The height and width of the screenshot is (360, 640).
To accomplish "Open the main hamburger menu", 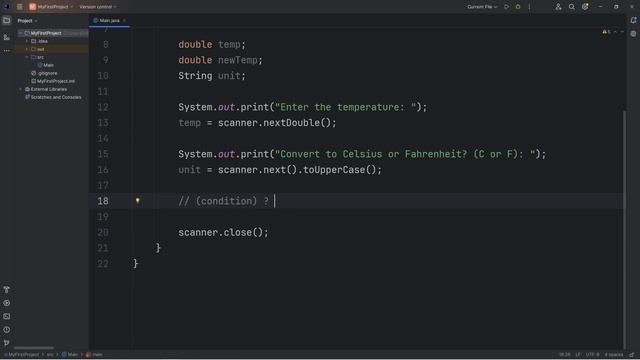I will tap(19, 7).
